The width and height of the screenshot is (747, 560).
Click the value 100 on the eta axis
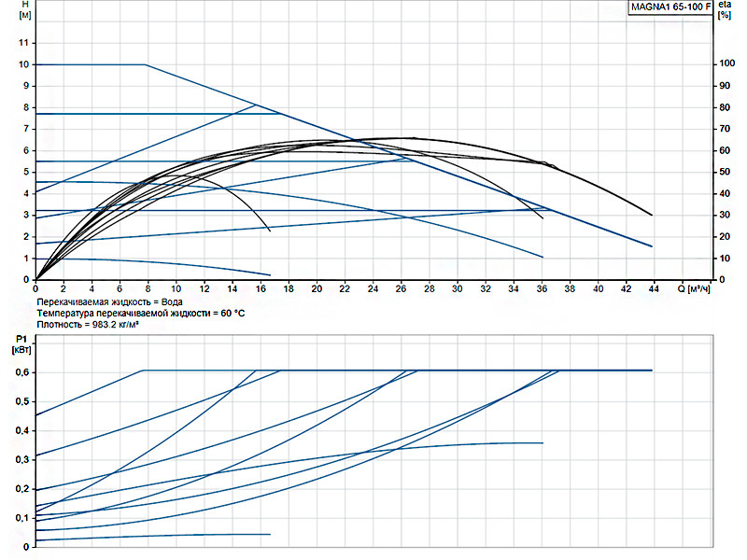pos(727,63)
